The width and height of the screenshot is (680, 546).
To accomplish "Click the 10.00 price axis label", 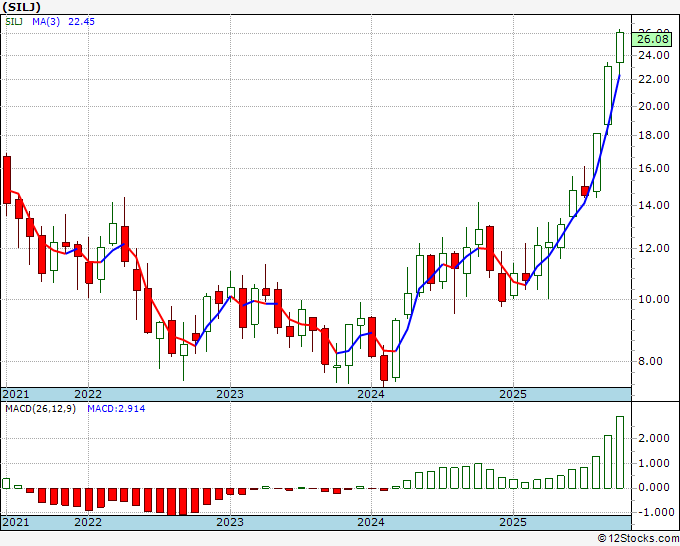I will coord(654,299).
